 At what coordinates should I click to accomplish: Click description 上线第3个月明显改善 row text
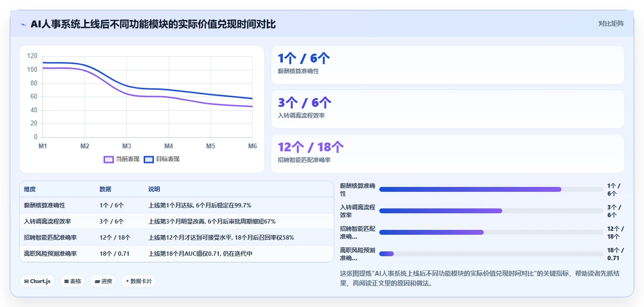212,222
